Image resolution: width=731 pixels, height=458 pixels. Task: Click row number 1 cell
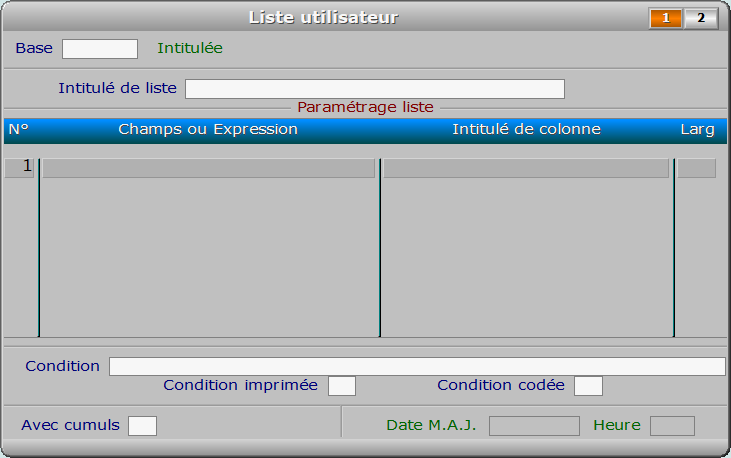[x=20, y=168]
